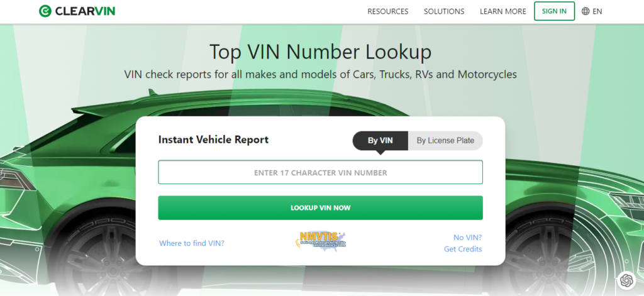The width and height of the screenshot is (644, 296).
Task: Open the Where to find VIN link
Action: click(191, 243)
